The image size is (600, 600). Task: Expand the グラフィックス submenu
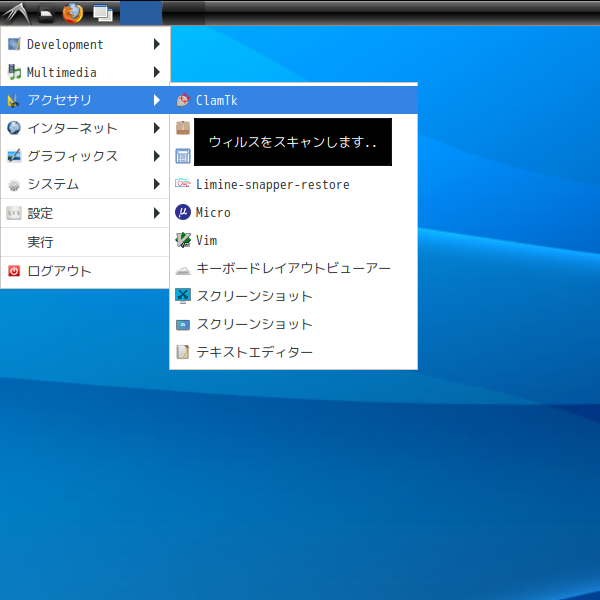coord(85,156)
